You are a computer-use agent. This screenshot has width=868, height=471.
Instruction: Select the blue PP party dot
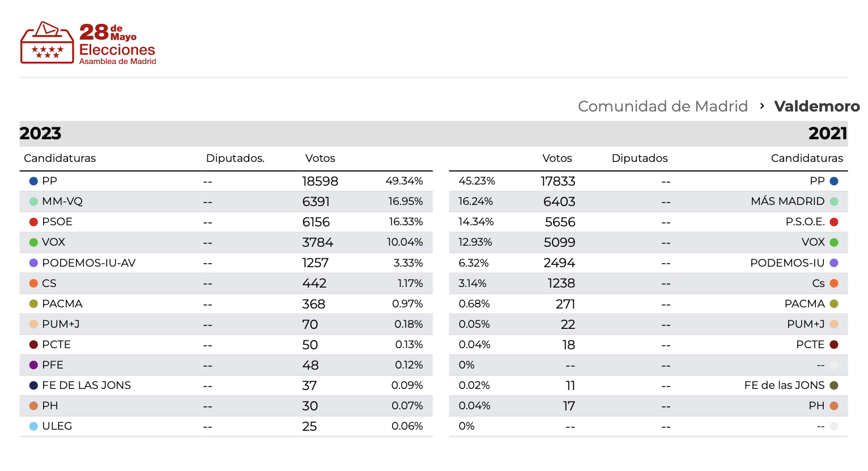click(x=34, y=181)
